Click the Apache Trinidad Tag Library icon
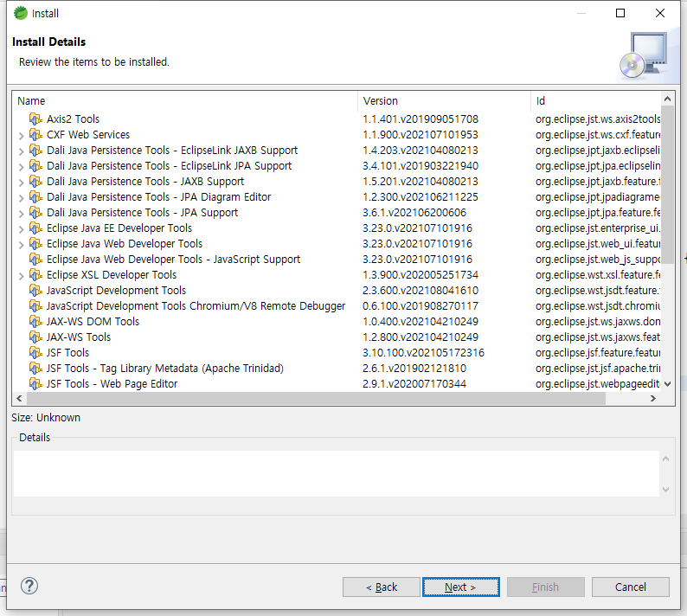Screen dimensions: 687x616 (35, 368)
